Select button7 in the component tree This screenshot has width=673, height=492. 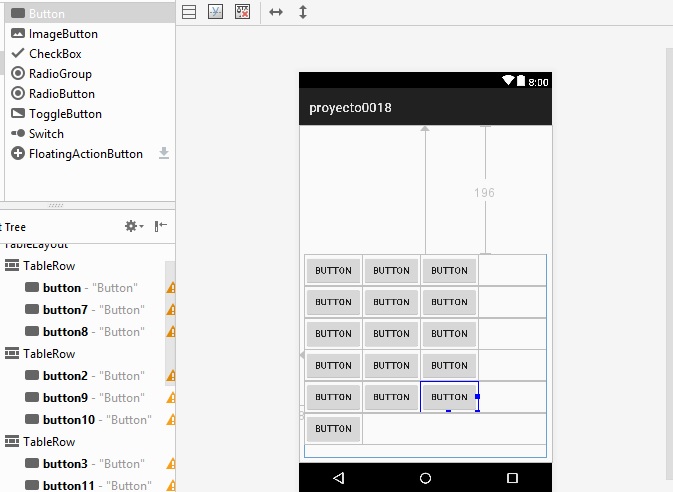[65, 310]
